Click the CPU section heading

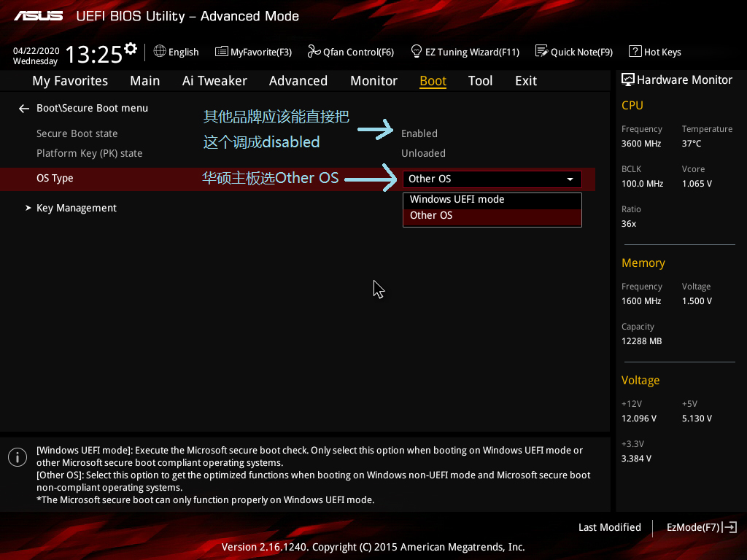tap(632, 105)
